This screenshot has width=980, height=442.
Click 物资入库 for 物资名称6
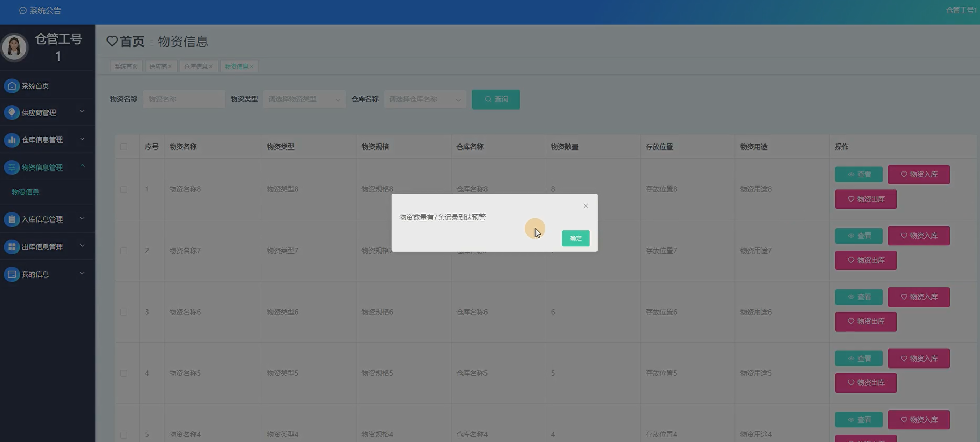click(919, 297)
